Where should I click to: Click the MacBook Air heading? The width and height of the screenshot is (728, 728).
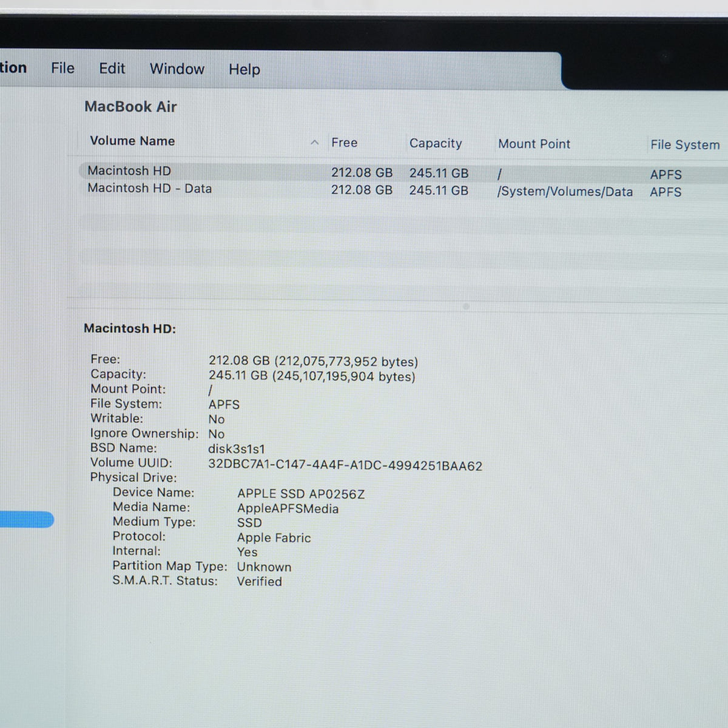[130, 107]
